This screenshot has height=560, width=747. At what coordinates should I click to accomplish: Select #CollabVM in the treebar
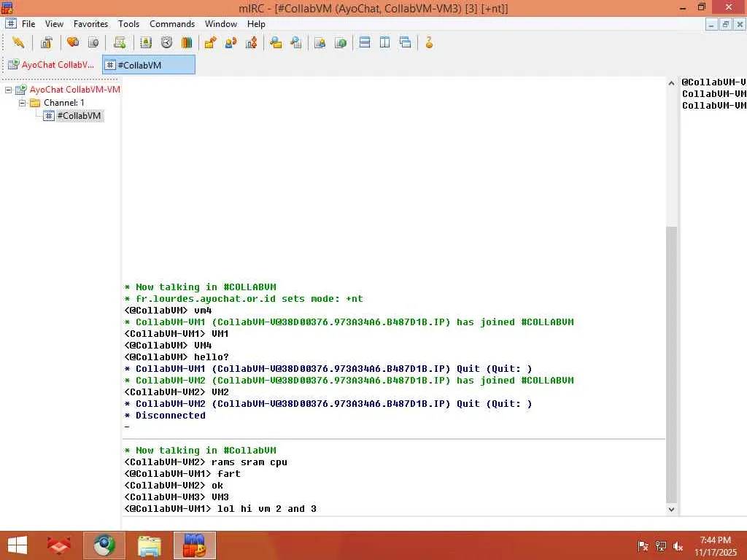point(79,116)
